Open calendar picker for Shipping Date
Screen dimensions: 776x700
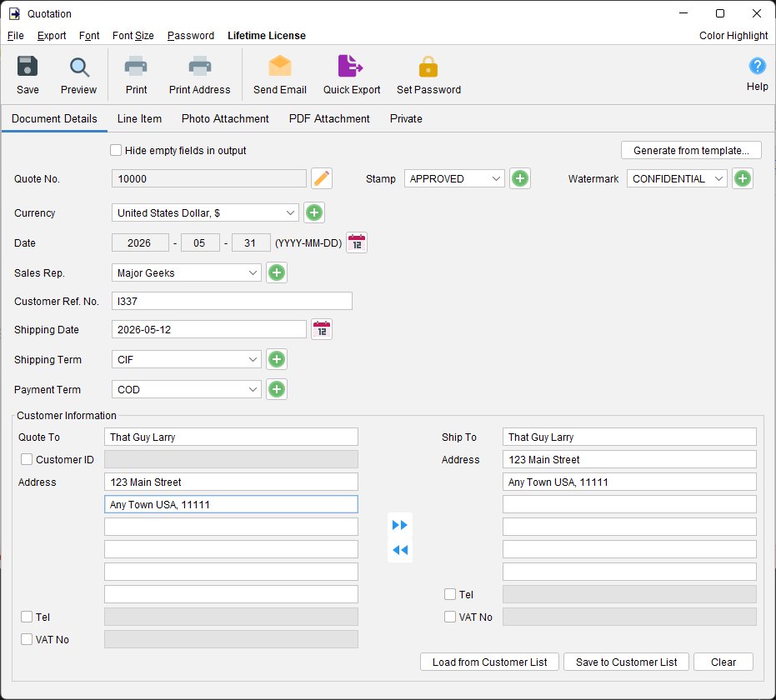coord(322,329)
